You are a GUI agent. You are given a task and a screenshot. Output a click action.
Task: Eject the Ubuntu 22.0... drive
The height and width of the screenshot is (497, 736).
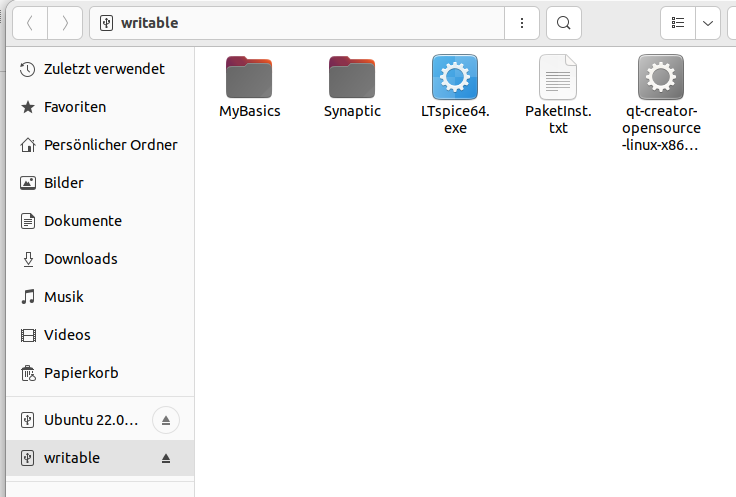166,420
